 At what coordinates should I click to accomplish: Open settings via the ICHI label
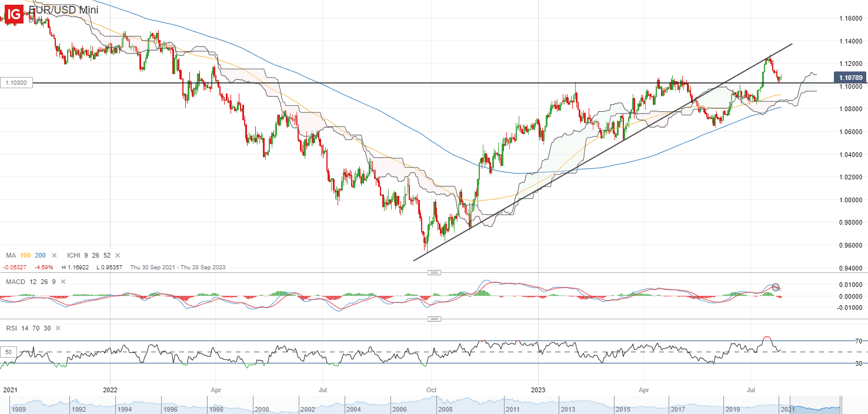pos(74,256)
